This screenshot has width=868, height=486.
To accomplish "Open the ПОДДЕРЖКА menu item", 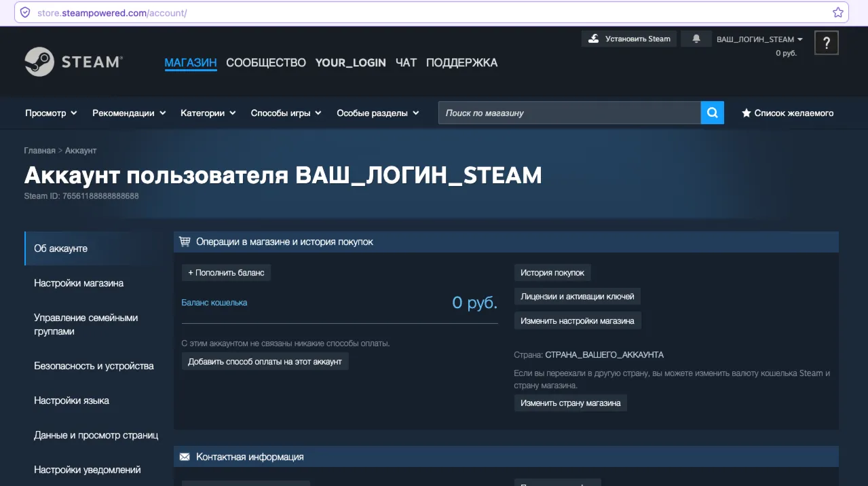I will [x=461, y=62].
